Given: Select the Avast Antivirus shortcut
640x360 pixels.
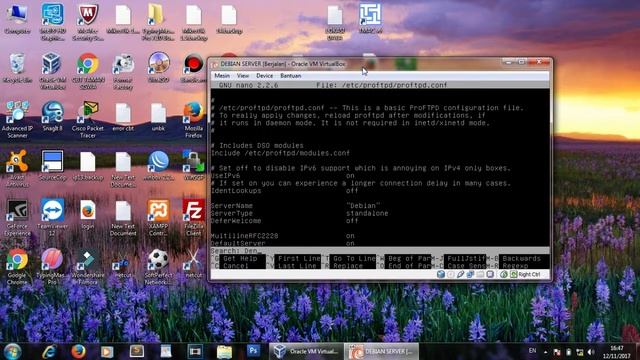Looking at the screenshot, I should click(17, 168).
